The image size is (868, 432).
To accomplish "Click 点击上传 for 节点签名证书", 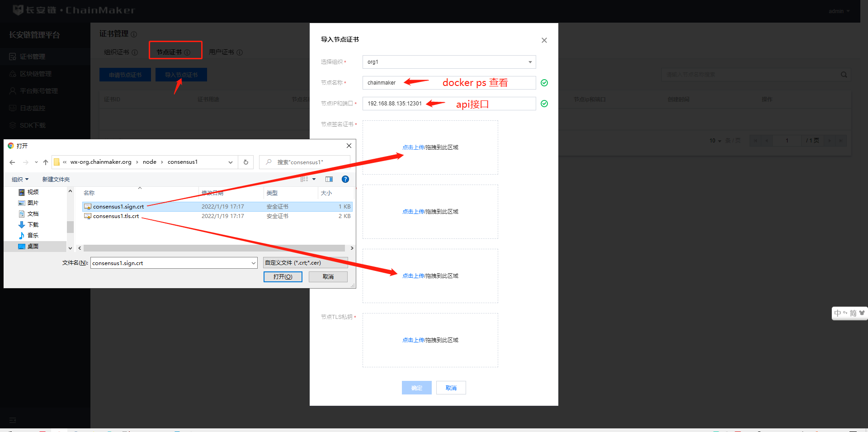I will [x=413, y=147].
